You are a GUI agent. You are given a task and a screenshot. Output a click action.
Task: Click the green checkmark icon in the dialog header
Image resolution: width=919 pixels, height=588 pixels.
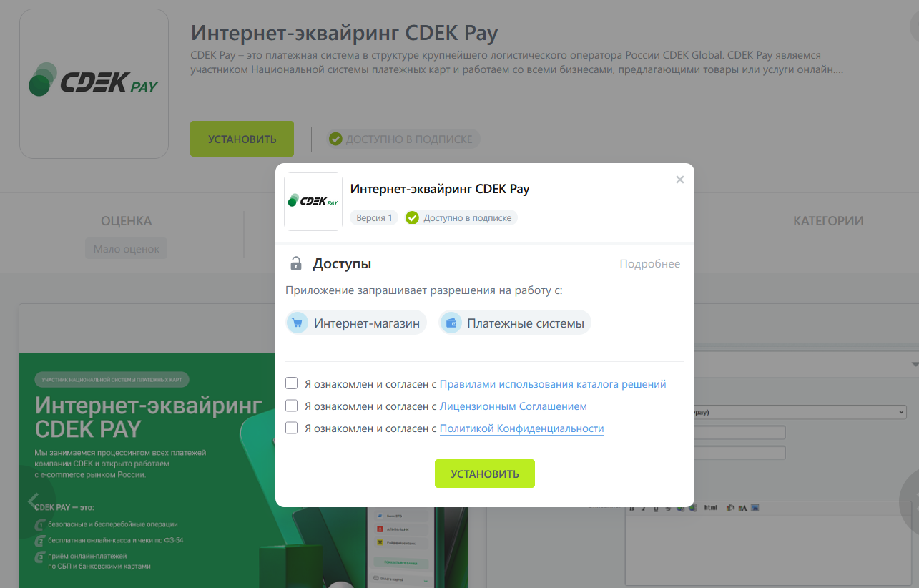point(412,217)
